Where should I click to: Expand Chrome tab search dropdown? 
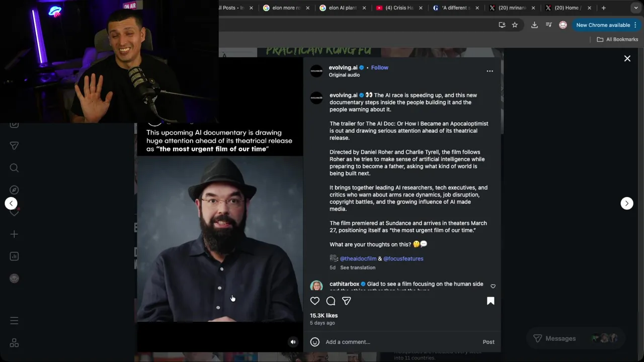(x=636, y=8)
